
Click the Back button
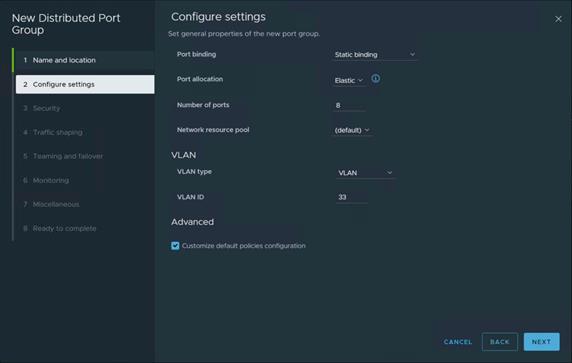pos(499,342)
